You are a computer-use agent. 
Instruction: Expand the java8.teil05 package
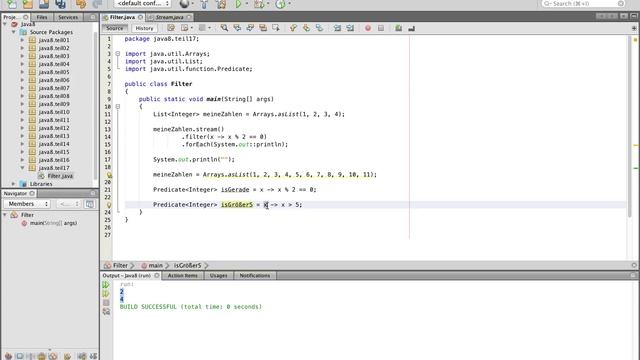point(22,72)
